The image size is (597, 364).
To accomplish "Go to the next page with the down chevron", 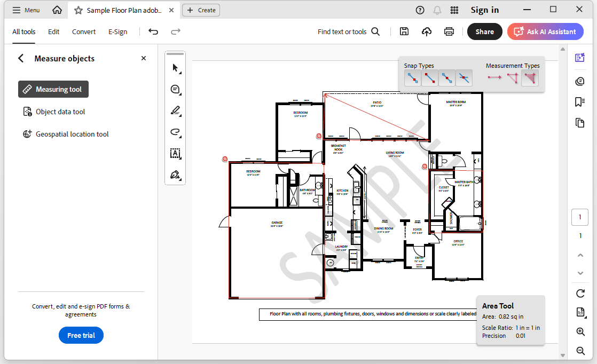I will (580, 273).
